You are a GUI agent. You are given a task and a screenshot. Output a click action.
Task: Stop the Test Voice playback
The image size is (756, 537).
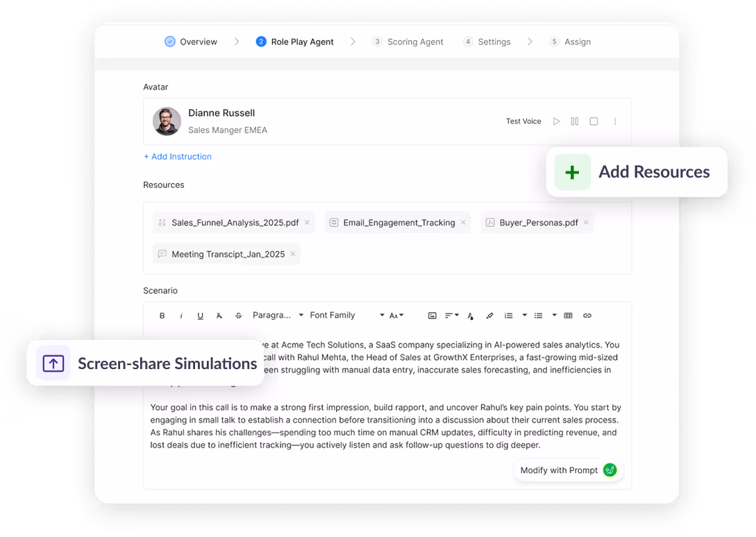pos(594,121)
